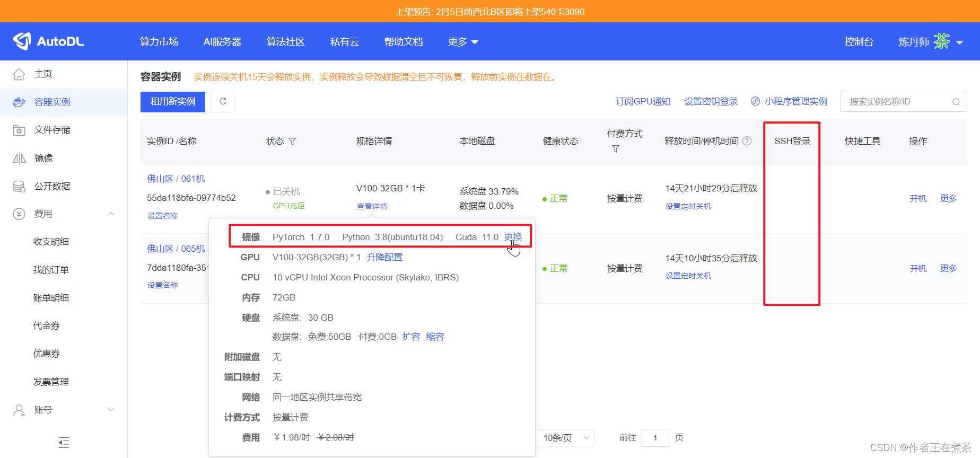Open the AI服务器 menu

coord(223,42)
